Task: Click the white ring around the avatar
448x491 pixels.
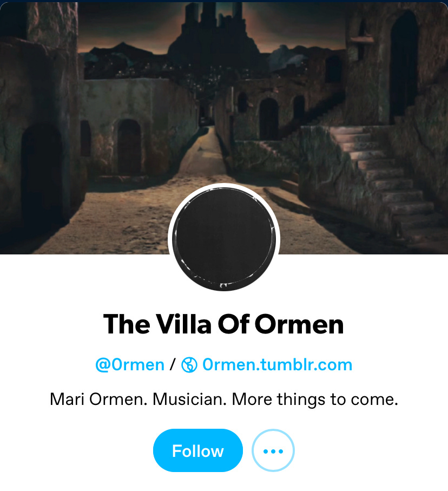Action: (224, 185)
